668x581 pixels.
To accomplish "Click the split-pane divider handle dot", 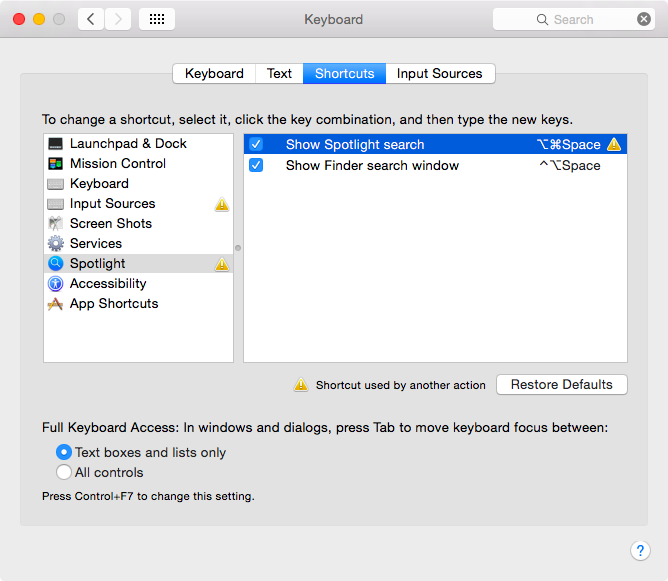I will click(x=238, y=248).
